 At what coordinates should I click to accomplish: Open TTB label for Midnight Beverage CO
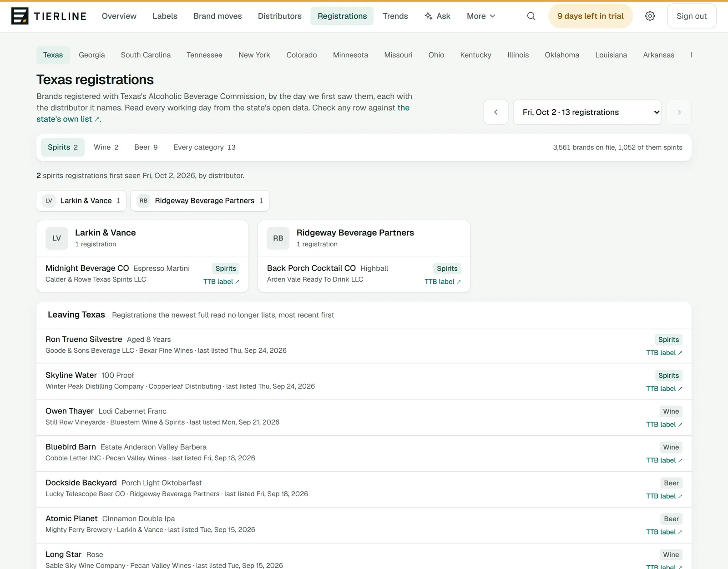pos(221,282)
